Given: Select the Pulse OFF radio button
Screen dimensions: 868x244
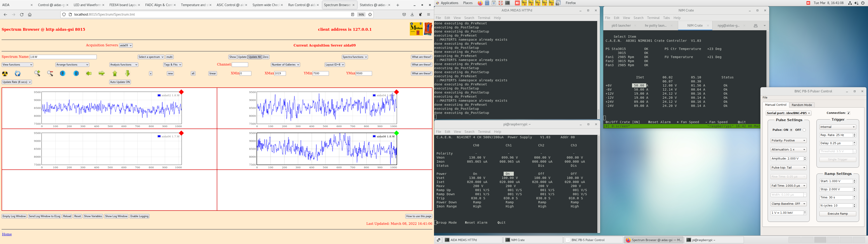Looking at the screenshot, I should click(x=804, y=130).
